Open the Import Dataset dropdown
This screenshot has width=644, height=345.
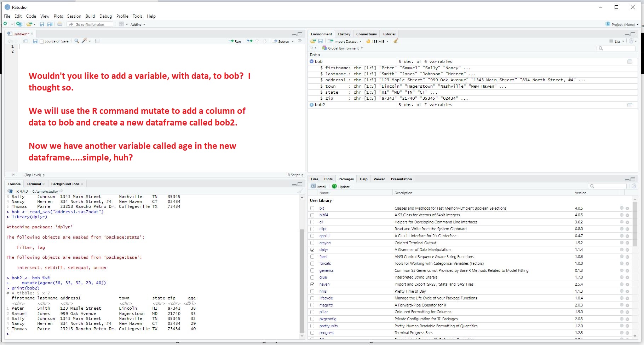(345, 41)
